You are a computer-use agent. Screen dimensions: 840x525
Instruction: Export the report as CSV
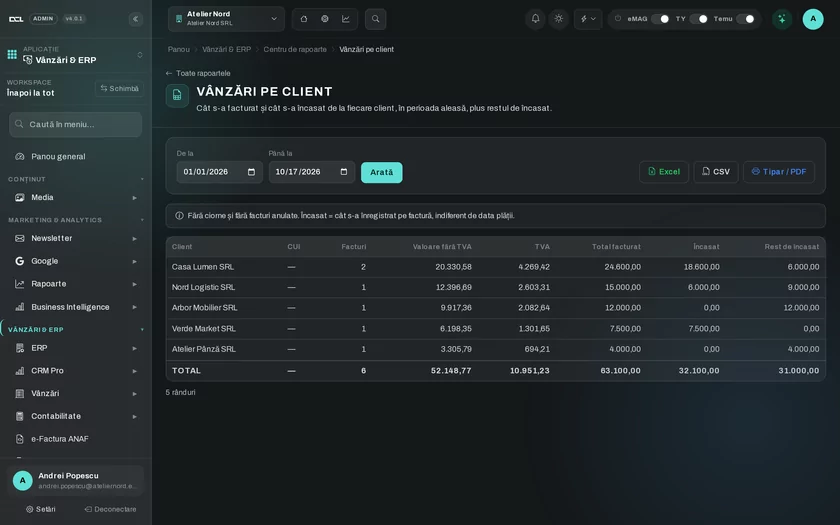716,172
